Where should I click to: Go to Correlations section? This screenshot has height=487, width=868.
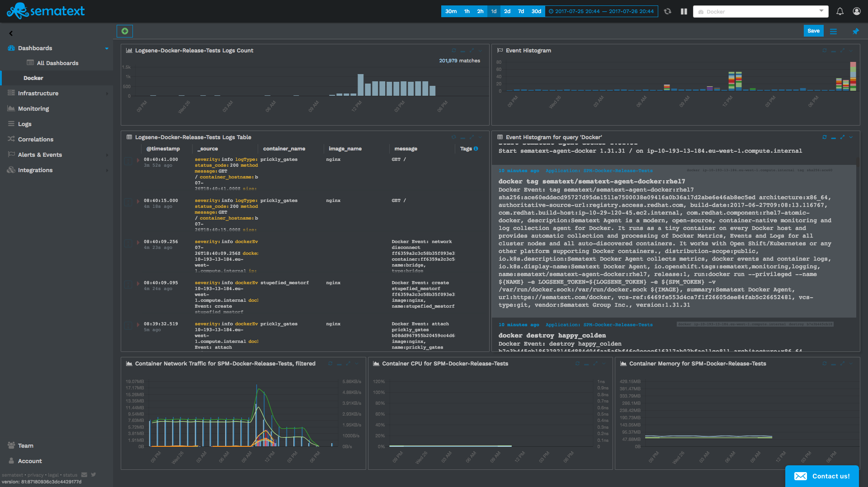coord(36,139)
